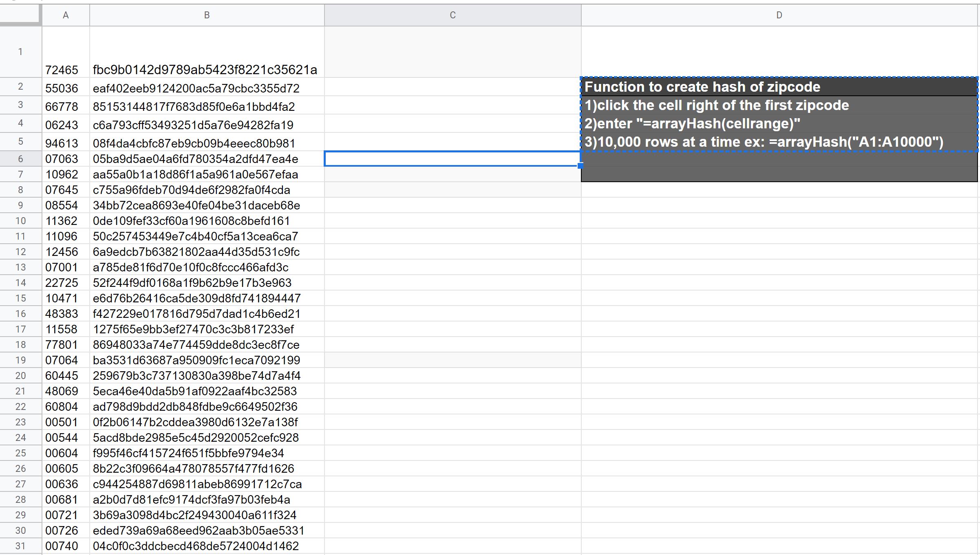The image size is (980, 555).
Task: Click the hash next to zipcode 94613
Action: click(196, 143)
